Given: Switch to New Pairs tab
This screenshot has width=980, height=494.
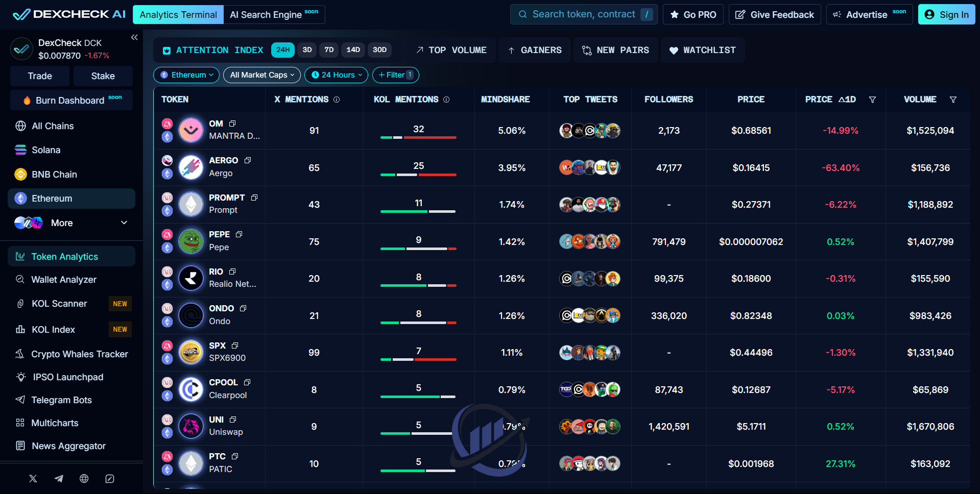Looking at the screenshot, I should point(616,50).
